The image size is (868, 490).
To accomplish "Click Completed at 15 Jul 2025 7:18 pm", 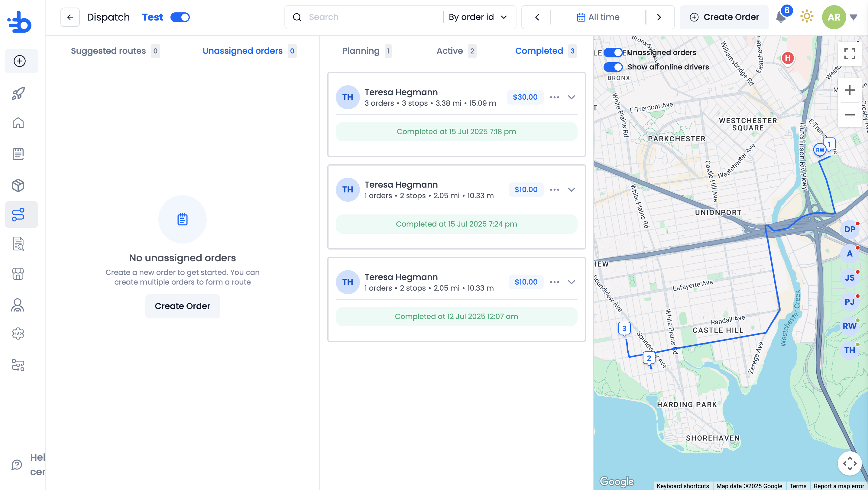I will point(456,132).
